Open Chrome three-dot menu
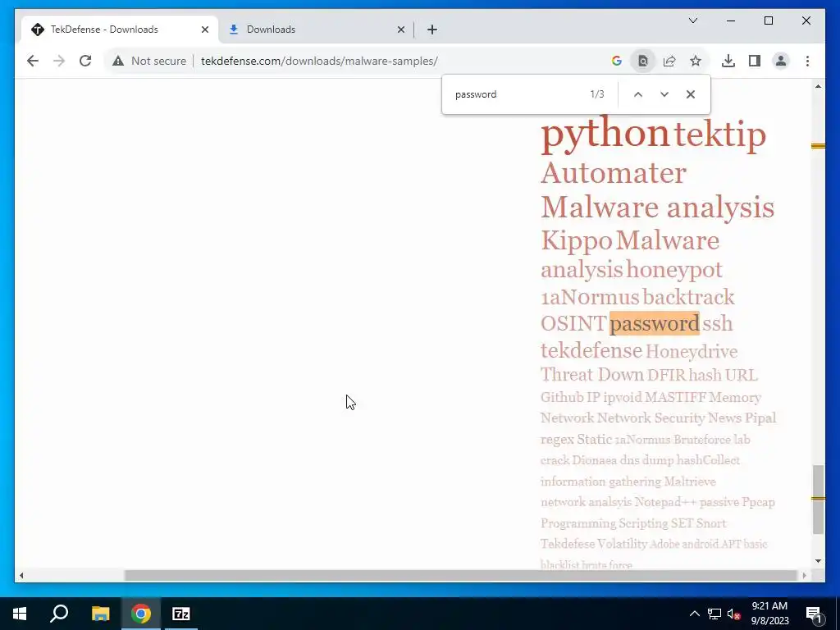The height and width of the screenshot is (630, 840). pyautogui.click(x=807, y=61)
